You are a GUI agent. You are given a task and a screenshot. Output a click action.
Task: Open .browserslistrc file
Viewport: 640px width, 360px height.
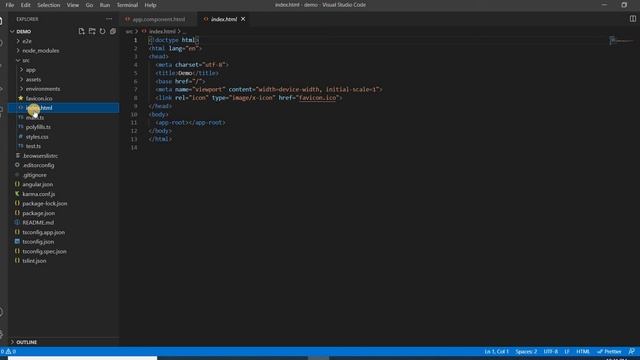pos(40,156)
